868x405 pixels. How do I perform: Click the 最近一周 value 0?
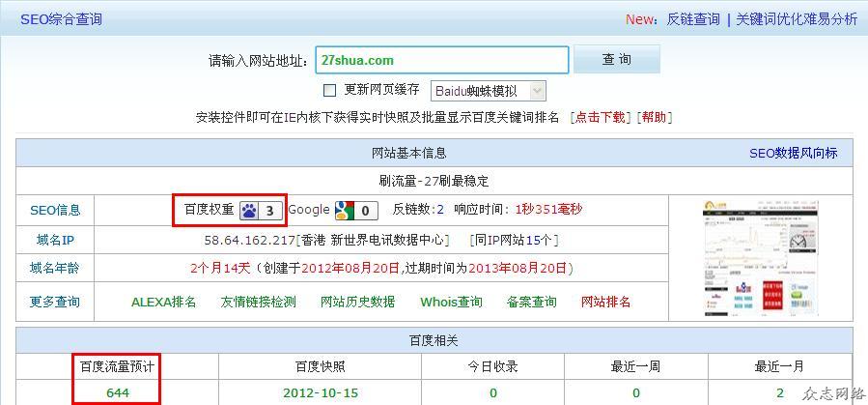636,393
